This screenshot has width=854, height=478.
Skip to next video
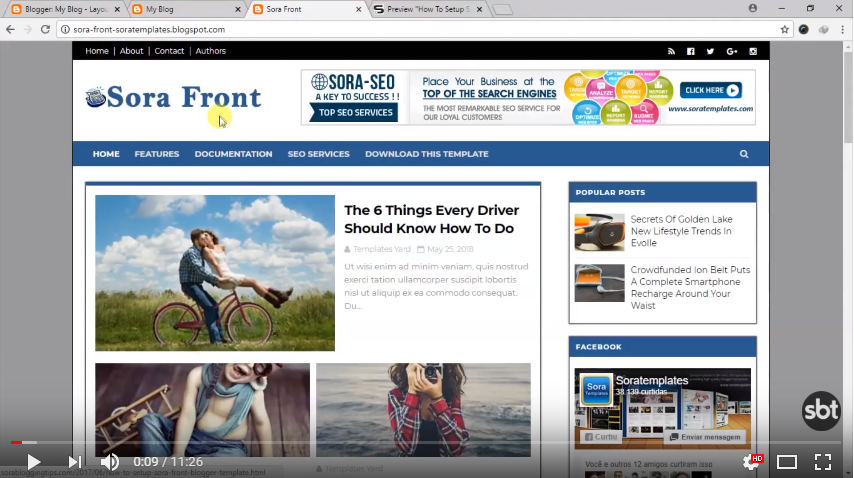(x=75, y=462)
